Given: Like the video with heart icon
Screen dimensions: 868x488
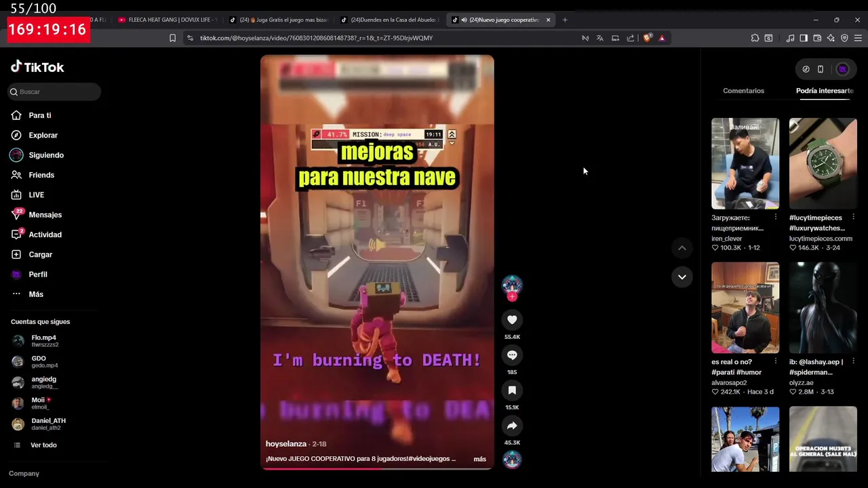Looking at the screenshot, I should click(x=512, y=319).
